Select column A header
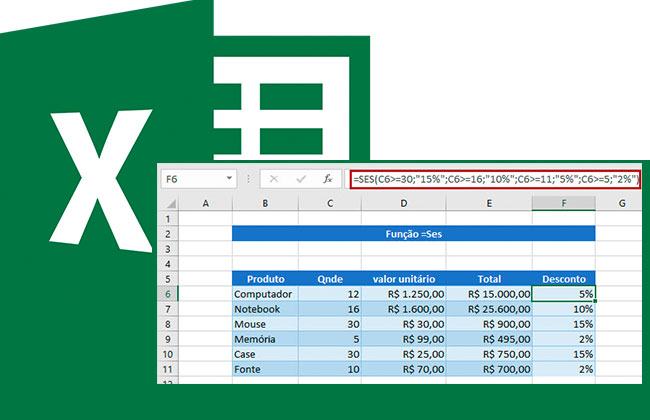 206,203
